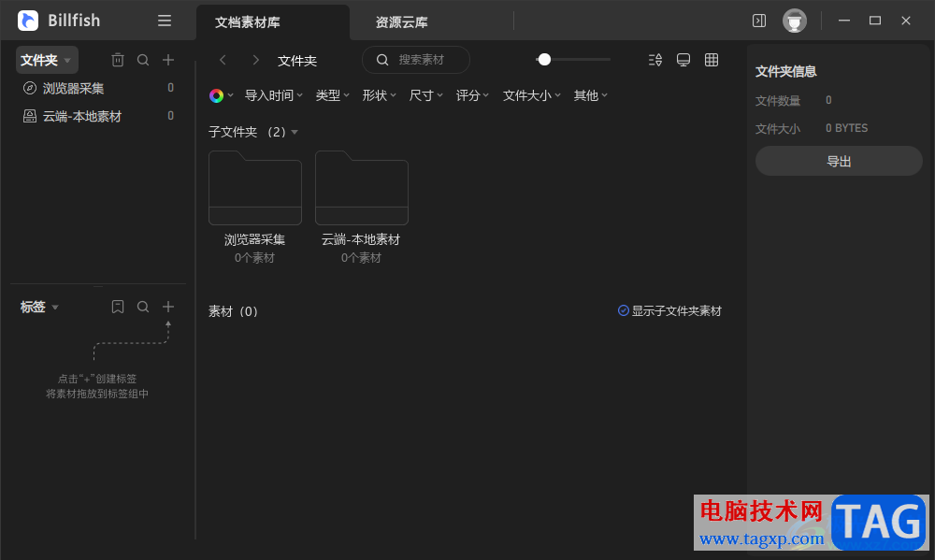Screen dimensions: 935x560
Task: Open 文件大小 filter dropdown
Action: pos(531,95)
